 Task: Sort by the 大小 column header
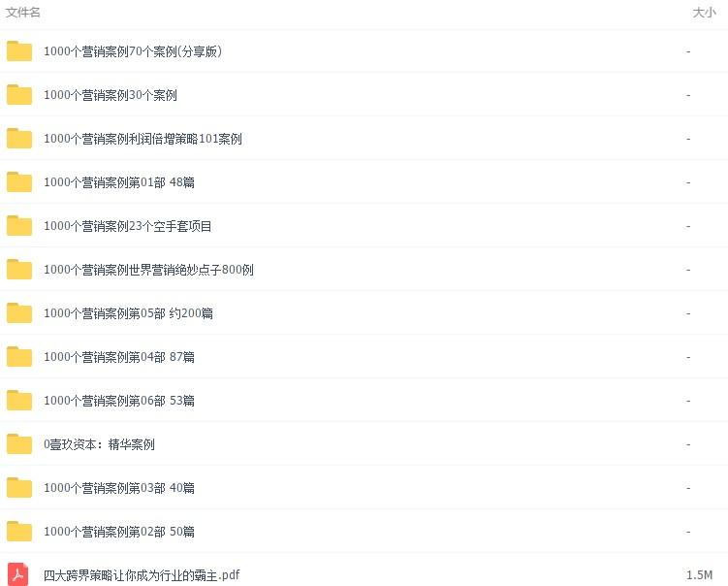(x=704, y=13)
